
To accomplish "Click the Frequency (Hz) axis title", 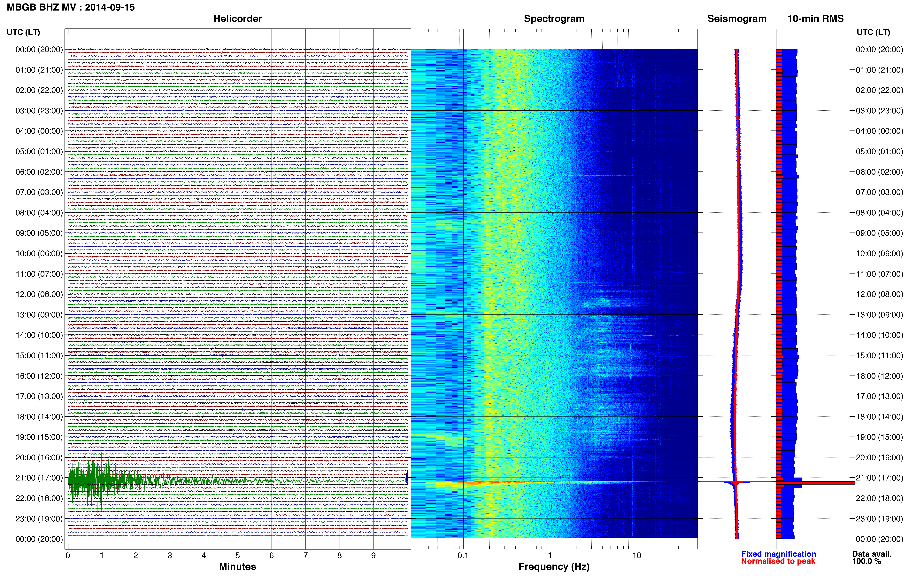I will tap(554, 566).
